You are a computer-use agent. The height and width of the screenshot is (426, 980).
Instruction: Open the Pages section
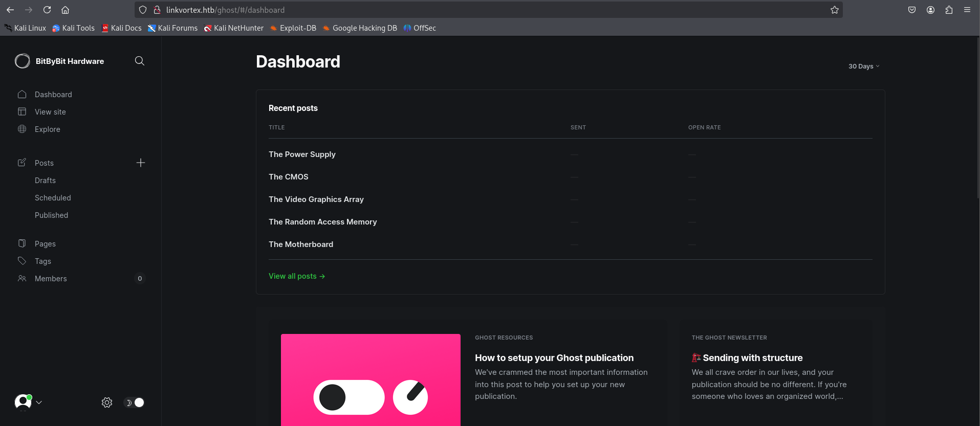[45, 244]
